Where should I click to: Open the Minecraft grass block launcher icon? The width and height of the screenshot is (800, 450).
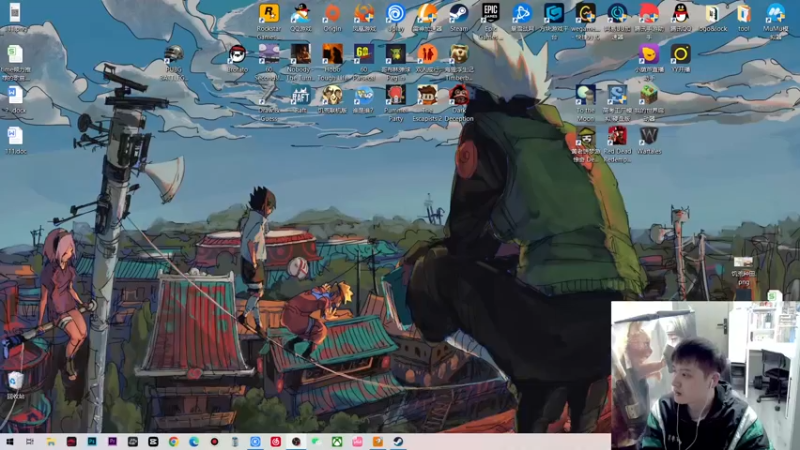coord(648,95)
